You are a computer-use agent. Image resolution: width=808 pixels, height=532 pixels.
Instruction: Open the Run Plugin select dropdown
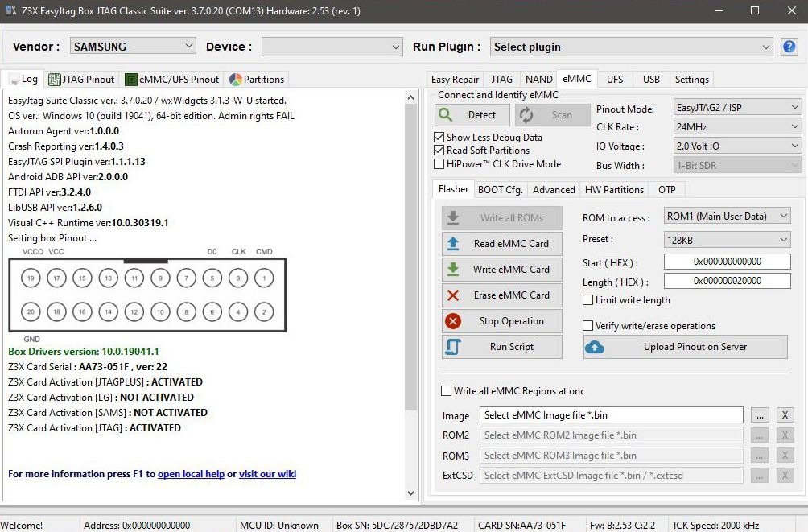point(631,47)
